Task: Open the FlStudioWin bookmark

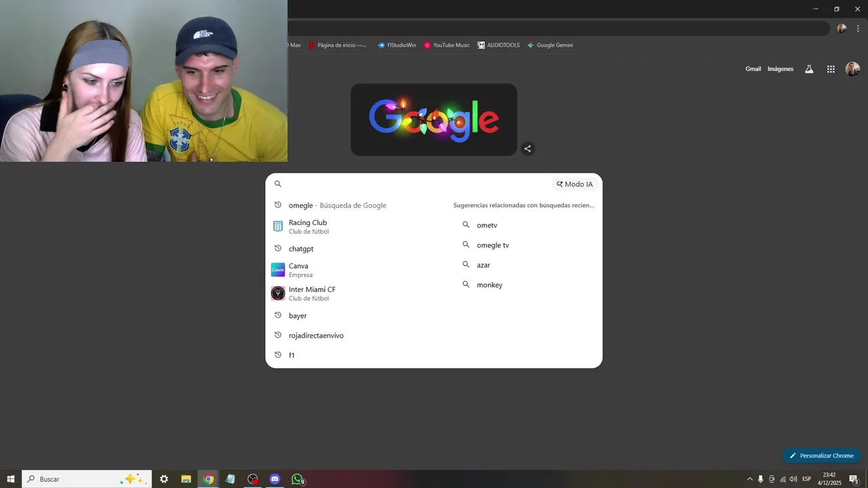Action: [x=397, y=45]
